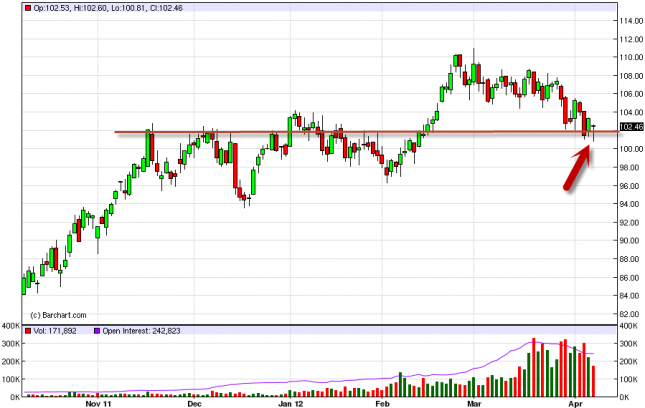Screen dimensions: 645x408
Task: Select the Cl:102.46 close value in header
Action: (x=165, y=8)
